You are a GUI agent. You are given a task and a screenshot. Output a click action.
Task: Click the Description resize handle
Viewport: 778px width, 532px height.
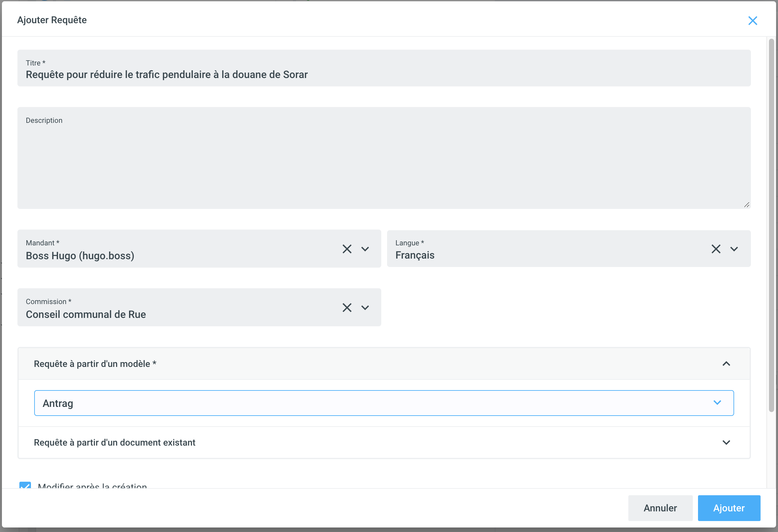[746, 205]
